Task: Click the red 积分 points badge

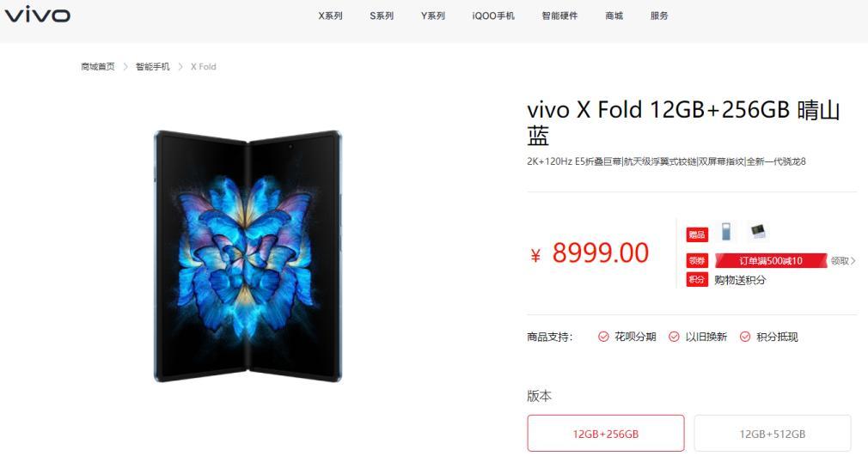Action: (697, 279)
